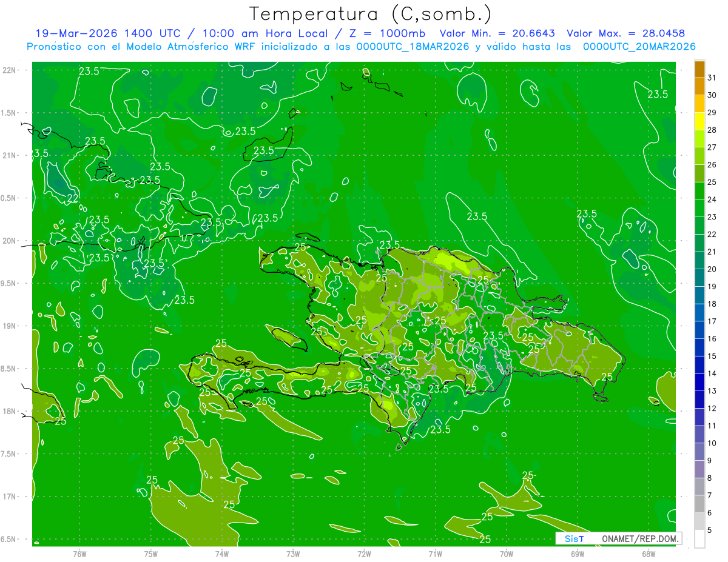The image size is (728, 562).
Task: Pick the purple swatch between 8 and 9
Action: [x=699, y=469]
